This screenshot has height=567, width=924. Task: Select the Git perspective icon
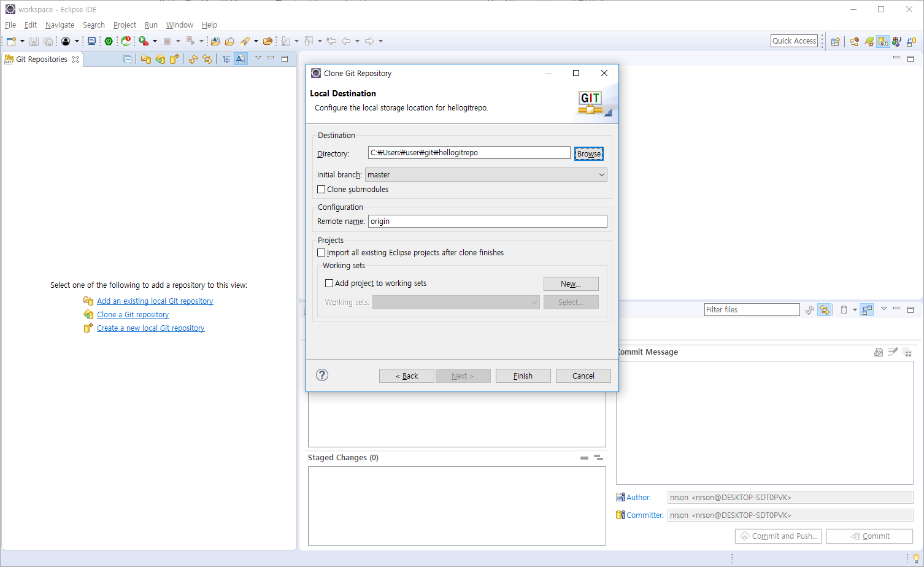point(883,41)
